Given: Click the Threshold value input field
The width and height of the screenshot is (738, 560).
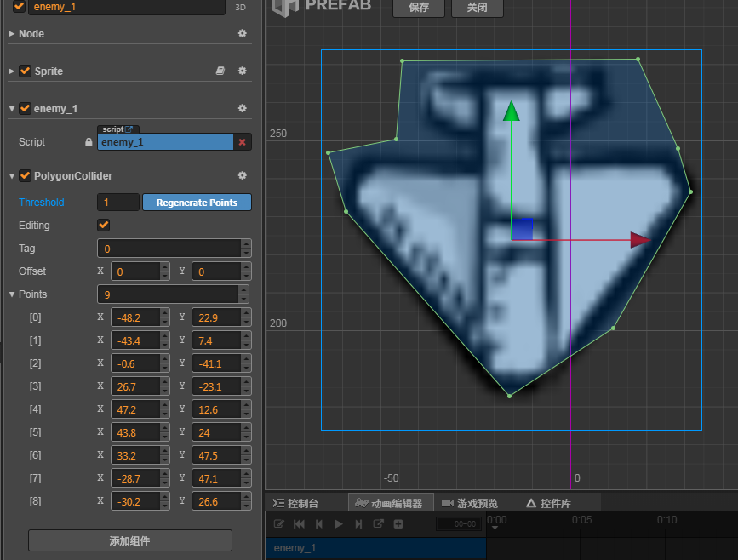Looking at the screenshot, I should [118, 203].
